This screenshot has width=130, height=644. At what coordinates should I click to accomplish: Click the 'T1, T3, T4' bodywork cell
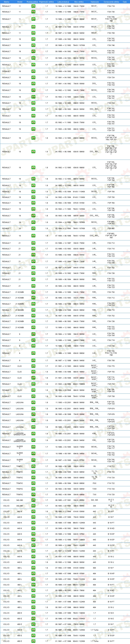(x=94, y=472)
